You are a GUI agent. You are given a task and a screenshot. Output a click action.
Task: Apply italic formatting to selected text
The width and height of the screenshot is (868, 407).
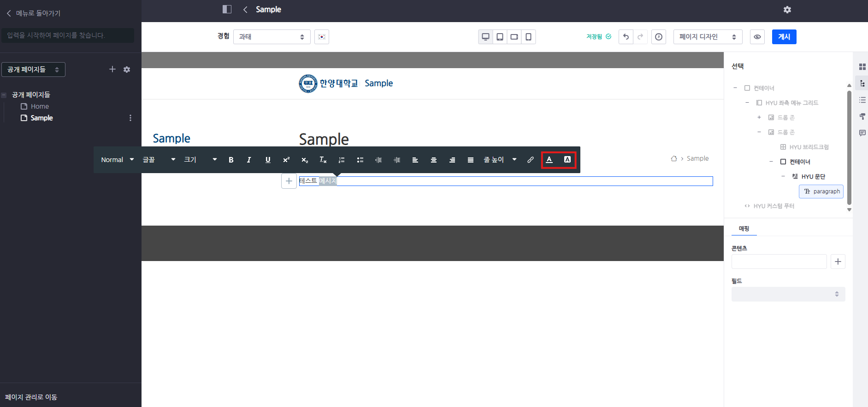[249, 160]
